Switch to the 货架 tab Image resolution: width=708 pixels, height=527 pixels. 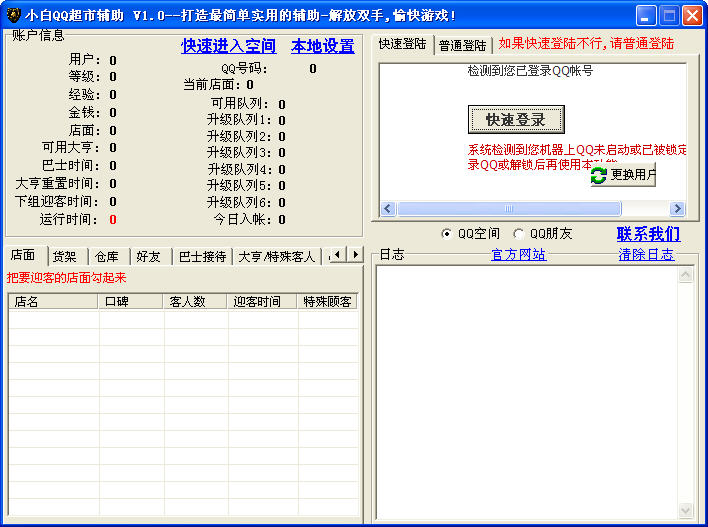click(x=65, y=257)
